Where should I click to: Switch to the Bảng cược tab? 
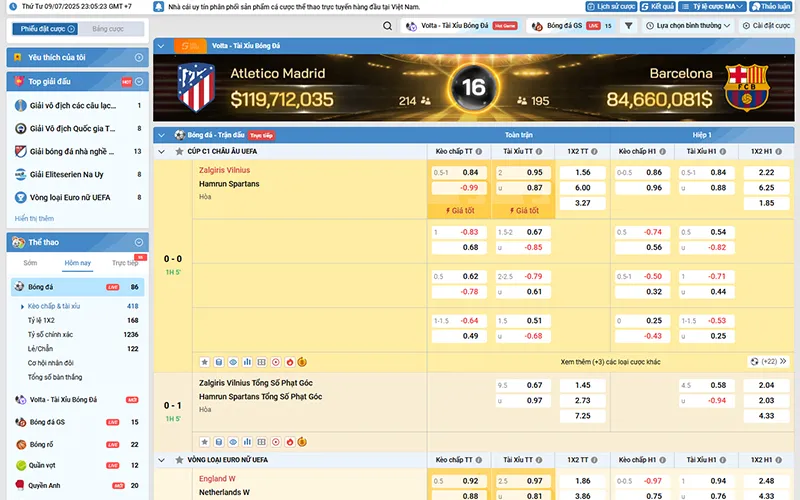click(108, 29)
